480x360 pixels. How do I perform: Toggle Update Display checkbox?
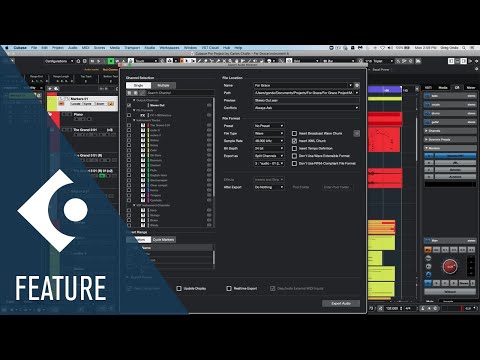click(179, 288)
